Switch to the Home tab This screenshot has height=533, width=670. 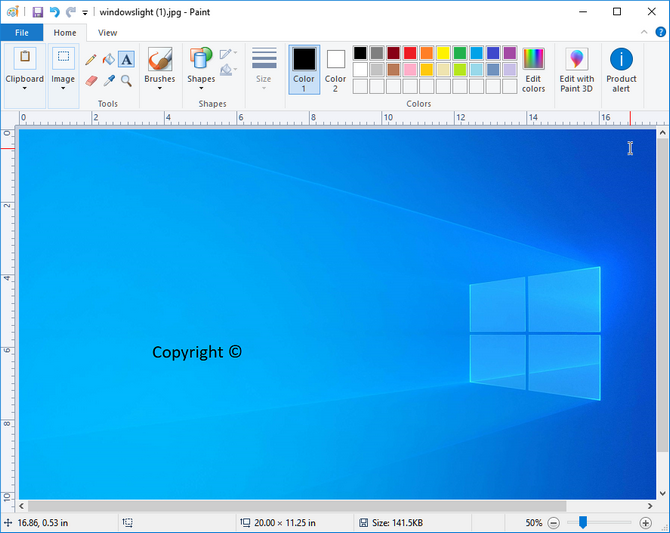tap(65, 33)
